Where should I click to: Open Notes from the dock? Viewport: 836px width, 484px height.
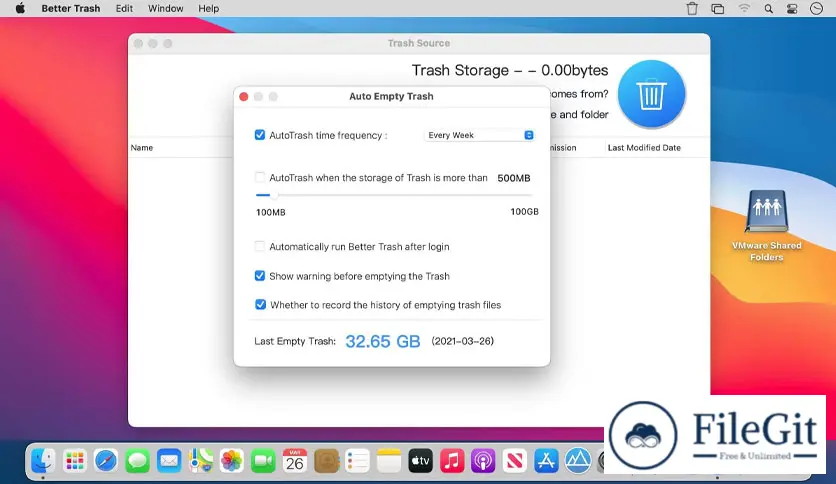[x=389, y=461]
